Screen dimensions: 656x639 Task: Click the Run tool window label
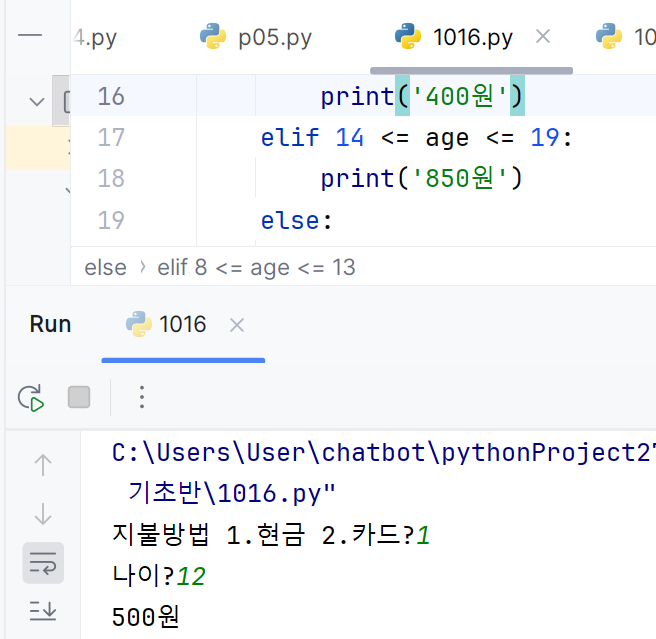50,324
